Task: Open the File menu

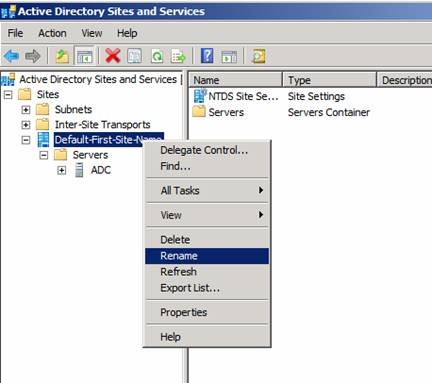Action: pos(15,33)
